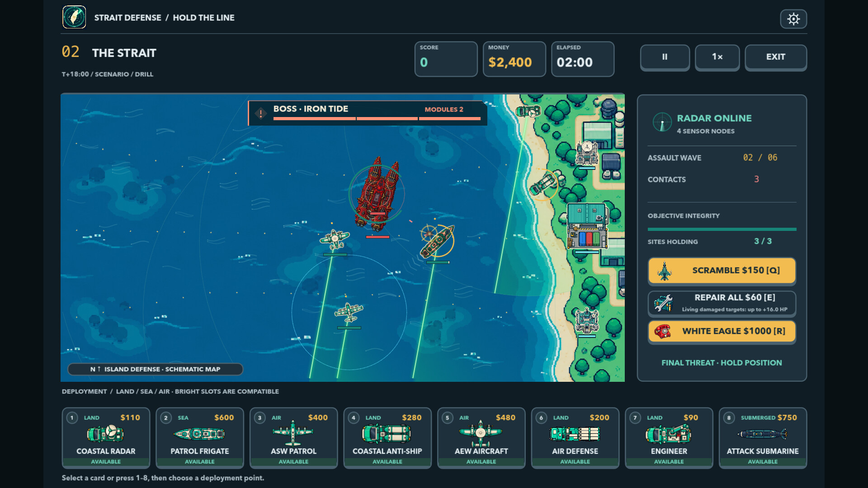This screenshot has height=488, width=868.
Task: Change game speed with 1× button
Action: 717,57
